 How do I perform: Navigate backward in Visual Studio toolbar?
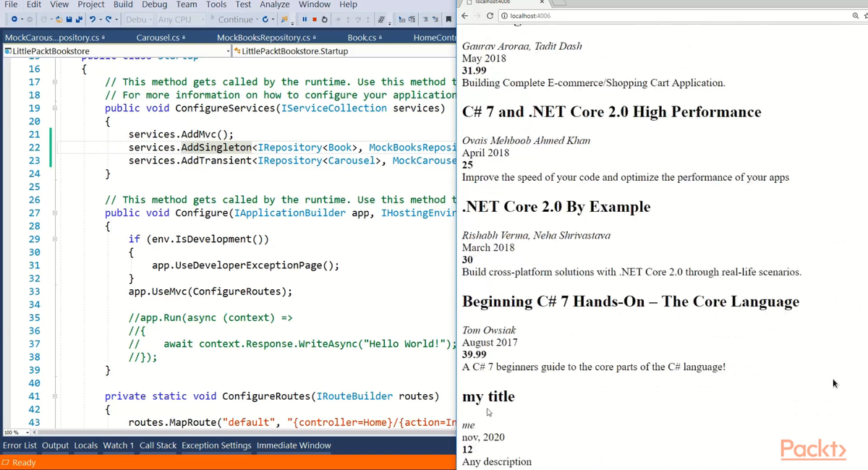click(14, 20)
